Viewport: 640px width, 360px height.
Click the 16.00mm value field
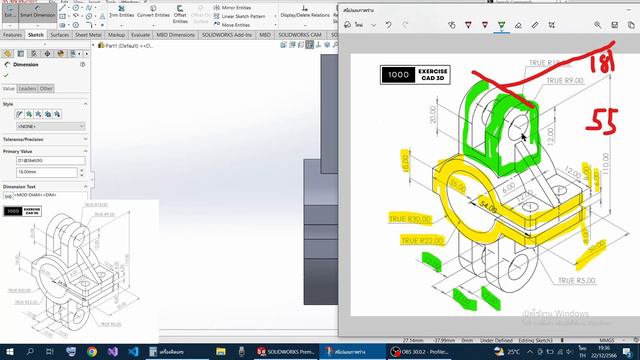(x=47, y=172)
